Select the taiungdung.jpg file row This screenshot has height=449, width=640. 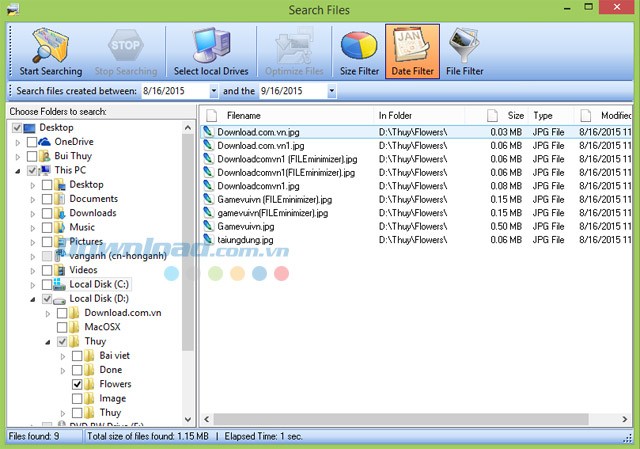tap(248, 240)
